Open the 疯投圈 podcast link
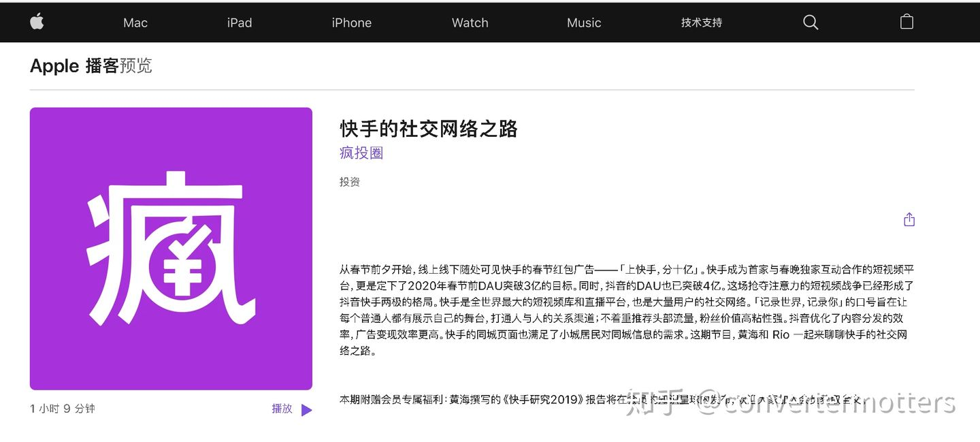This screenshot has height=442, width=980. pyautogui.click(x=361, y=153)
